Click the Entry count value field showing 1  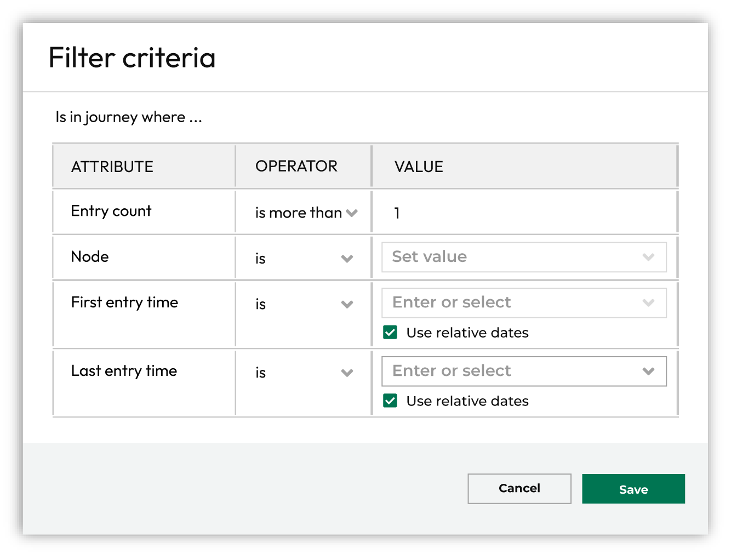tap(524, 213)
